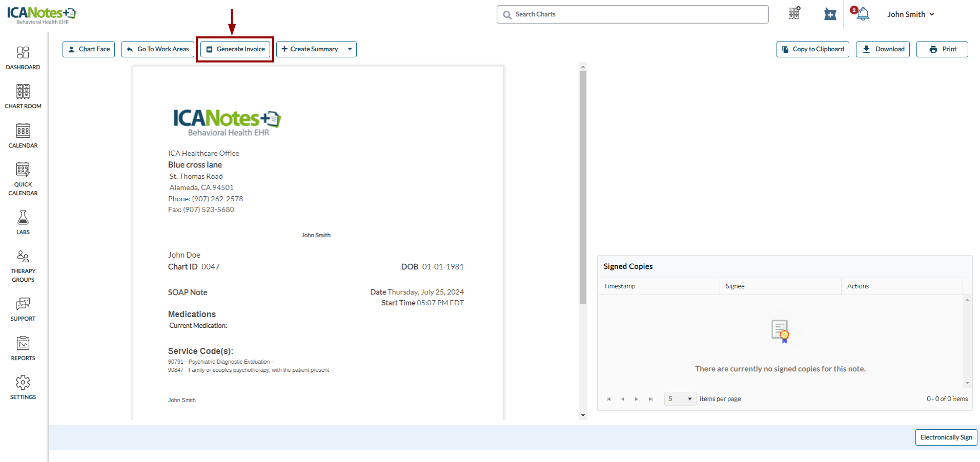Open the Calendar sidebar item
Screen dimensions: 980x462
(23, 136)
